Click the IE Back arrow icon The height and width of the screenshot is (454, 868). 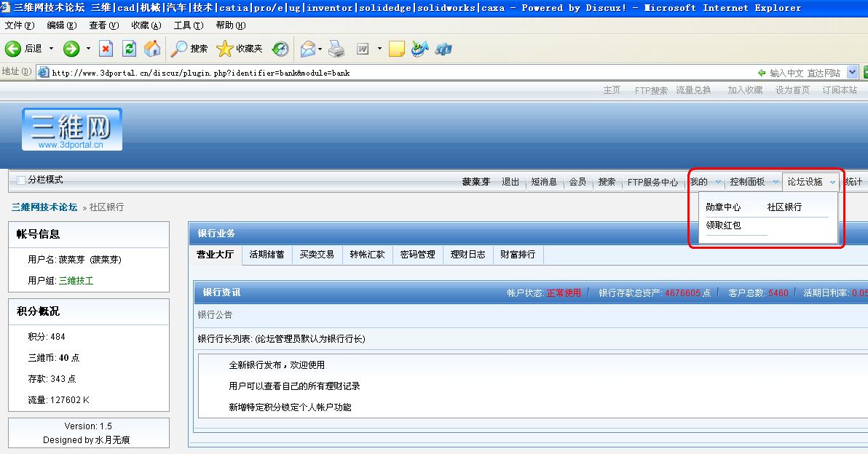[x=12, y=49]
